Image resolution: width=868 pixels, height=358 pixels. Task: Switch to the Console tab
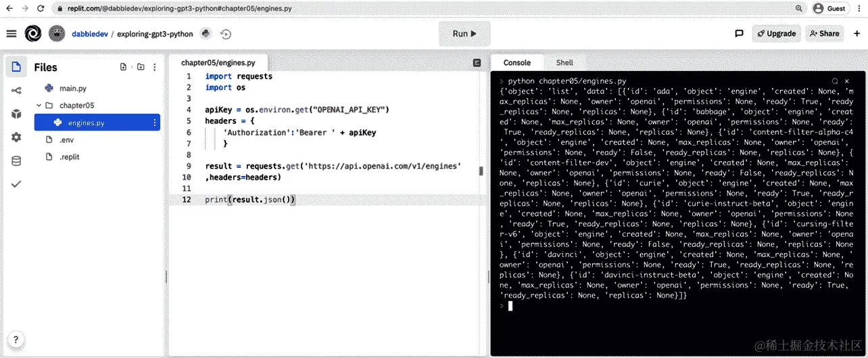click(x=517, y=63)
